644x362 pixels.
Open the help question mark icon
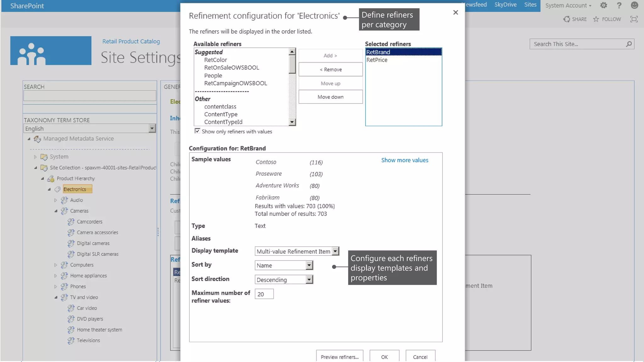coord(619,5)
